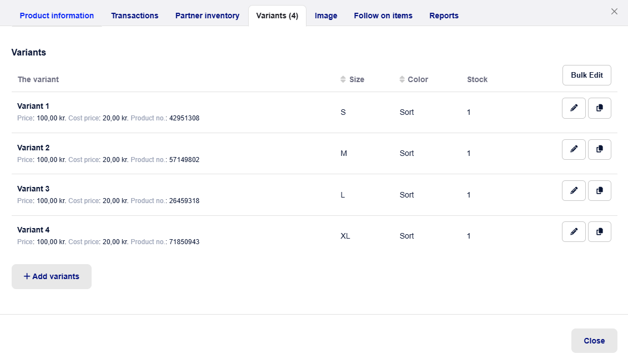Close the dialog with the X icon
Screen dimensions: 628x364
click(614, 12)
